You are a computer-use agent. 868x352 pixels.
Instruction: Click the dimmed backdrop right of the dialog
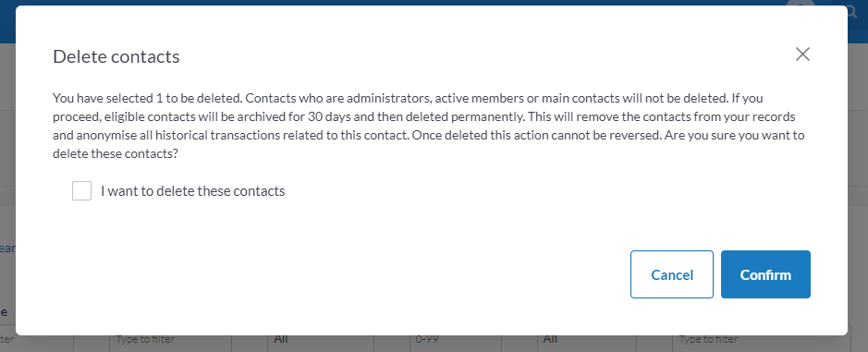point(858,166)
